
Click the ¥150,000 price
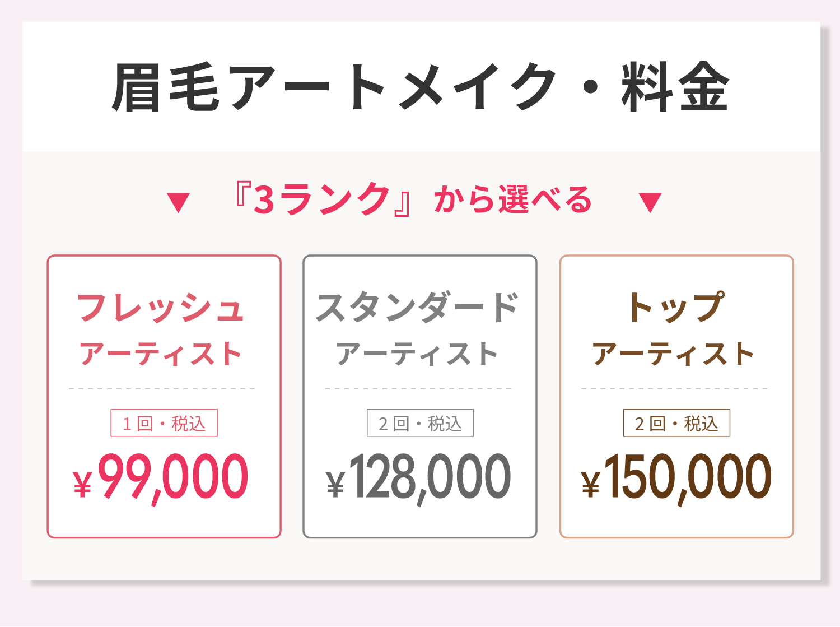click(x=676, y=479)
